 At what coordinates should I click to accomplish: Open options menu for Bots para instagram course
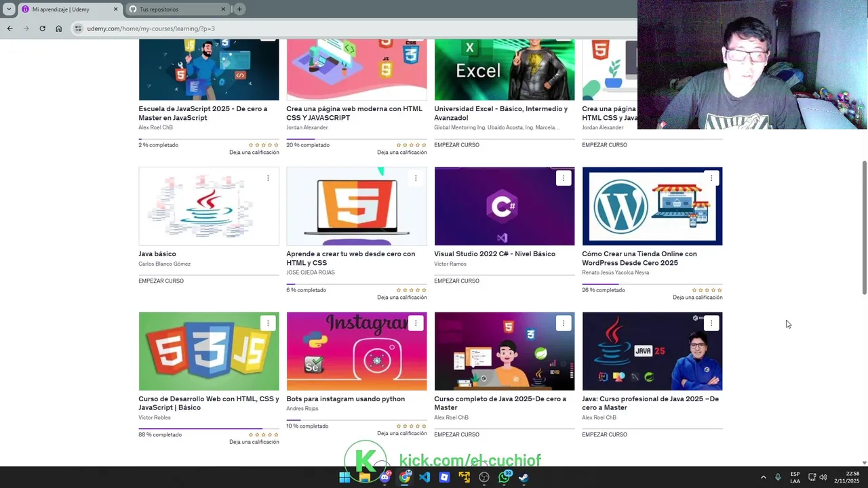[x=416, y=323]
